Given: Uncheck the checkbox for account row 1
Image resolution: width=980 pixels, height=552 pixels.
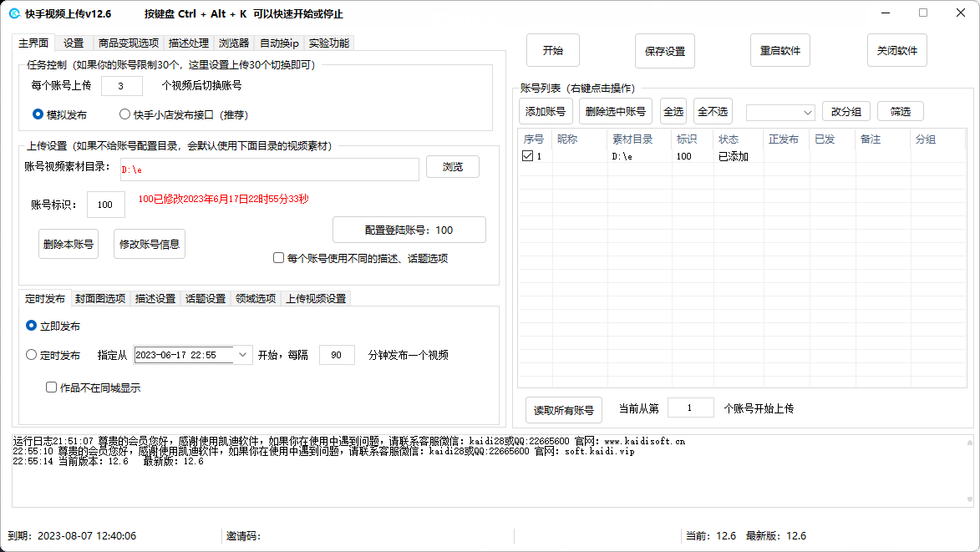Looking at the screenshot, I should (527, 156).
